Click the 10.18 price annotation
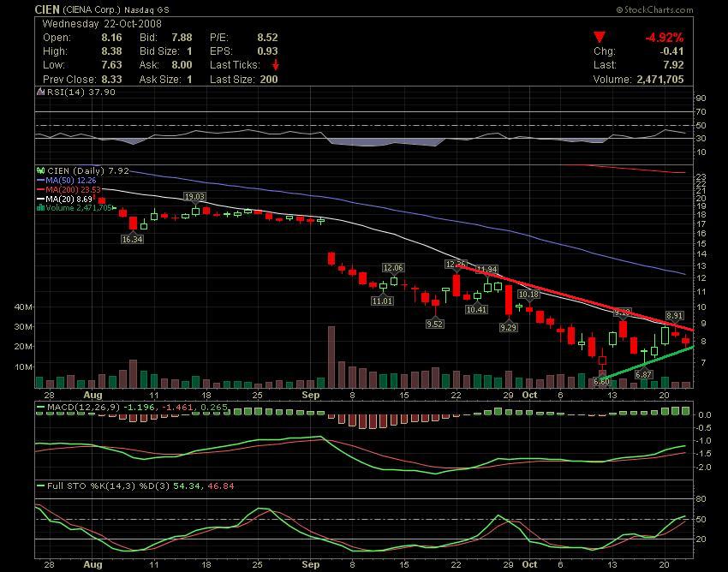 (x=528, y=294)
